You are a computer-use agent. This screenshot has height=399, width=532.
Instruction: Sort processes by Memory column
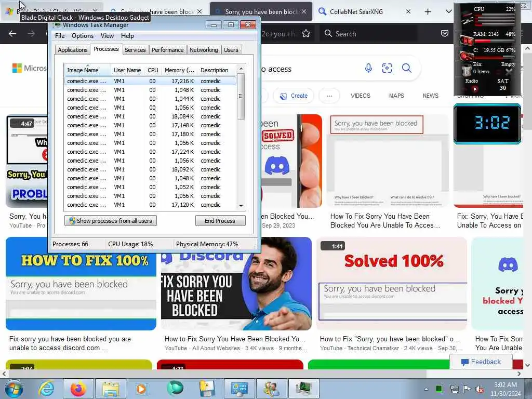coord(179,70)
